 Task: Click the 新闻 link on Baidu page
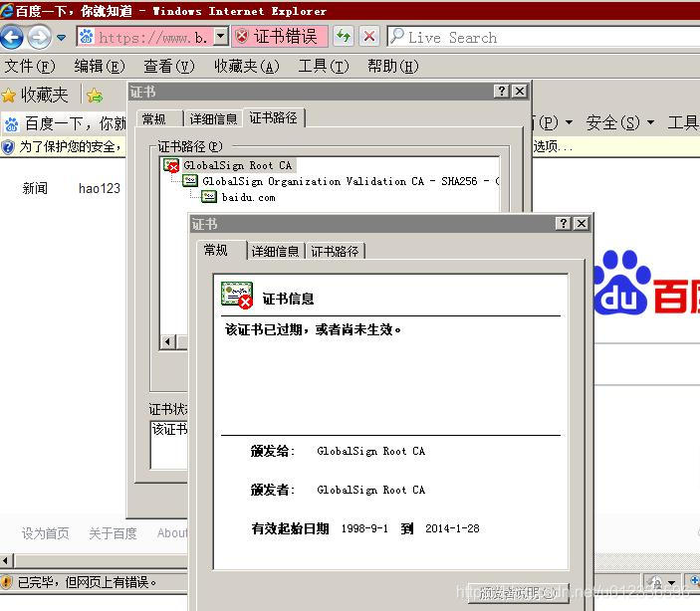[35, 188]
